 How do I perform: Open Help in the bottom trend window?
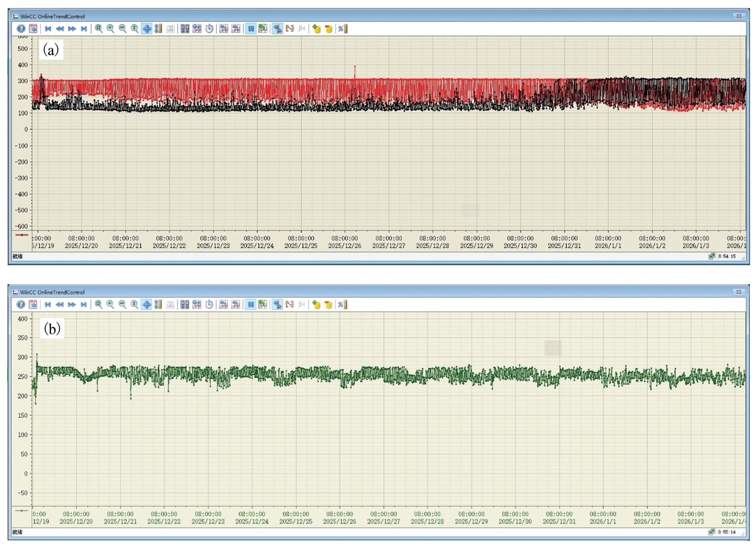coord(21,304)
